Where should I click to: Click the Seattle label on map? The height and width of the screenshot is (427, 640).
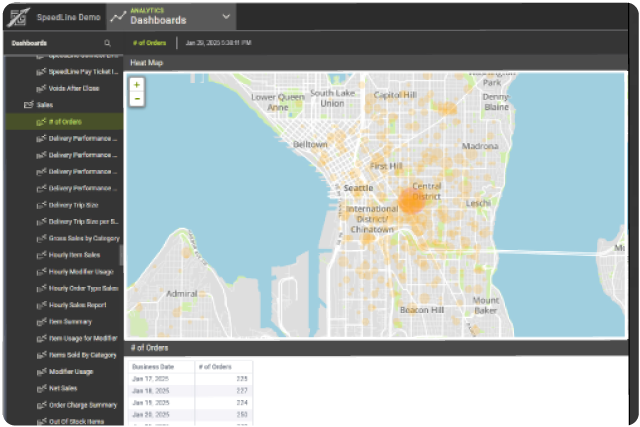click(358, 188)
